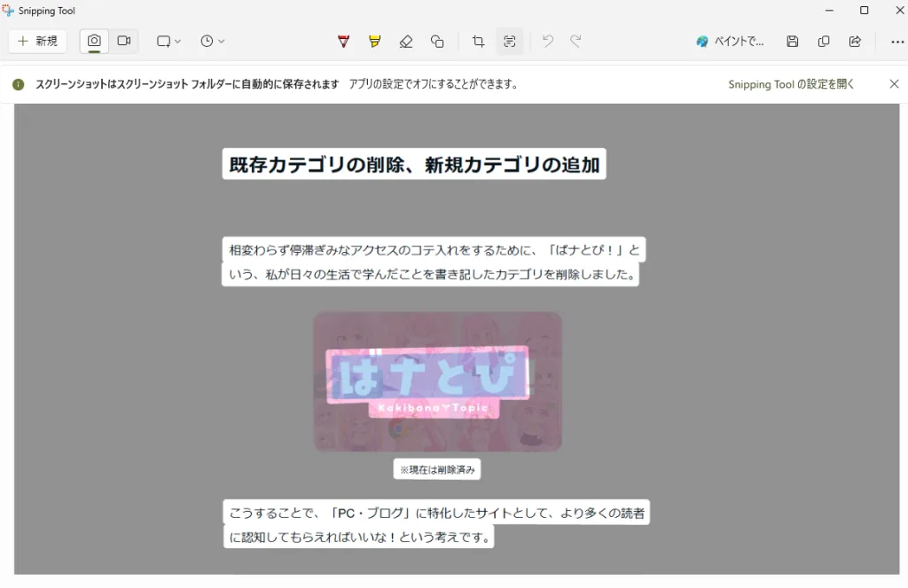This screenshot has height=588, width=908.
Task: Open the edit in Paint option
Action: [x=729, y=41]
